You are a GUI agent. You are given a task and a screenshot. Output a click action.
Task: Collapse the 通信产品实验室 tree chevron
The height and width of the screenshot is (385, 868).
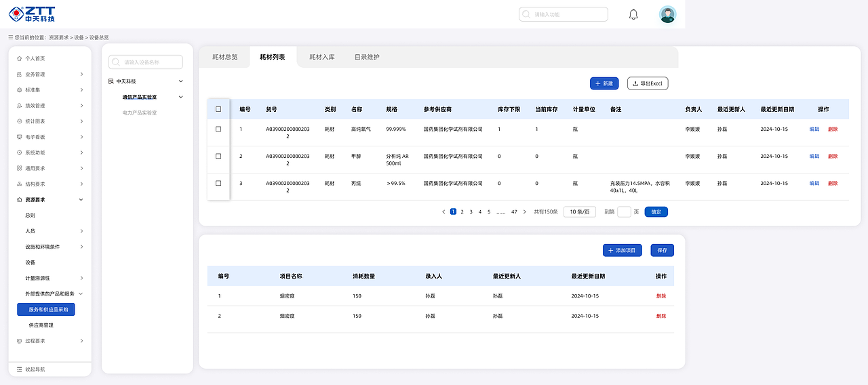point(180,97)
